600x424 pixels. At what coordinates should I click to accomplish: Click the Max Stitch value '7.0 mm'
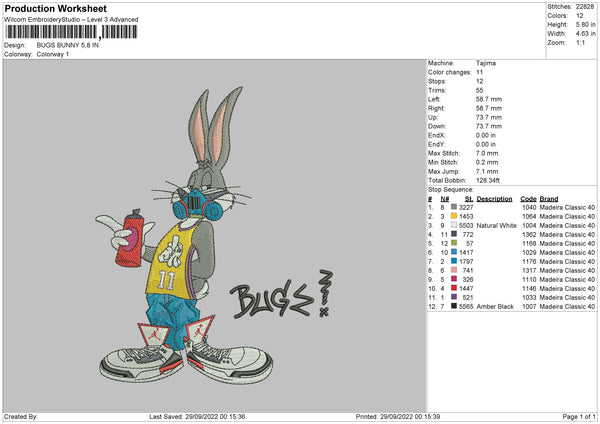(x=487, y=153)
